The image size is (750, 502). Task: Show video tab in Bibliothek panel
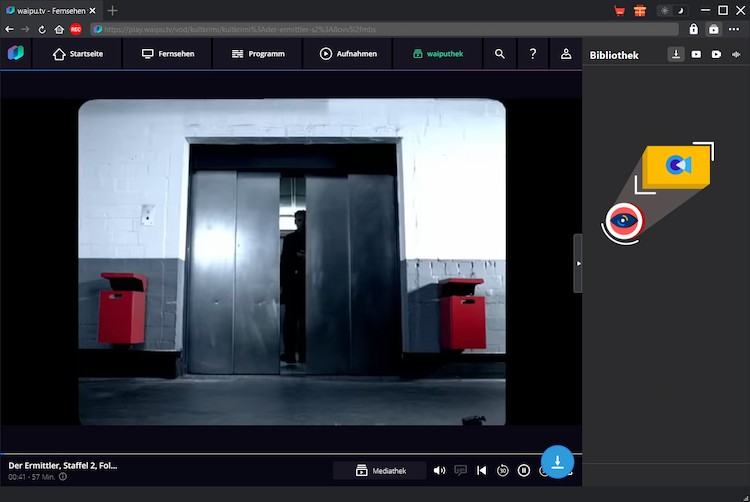tap(696, 55)
